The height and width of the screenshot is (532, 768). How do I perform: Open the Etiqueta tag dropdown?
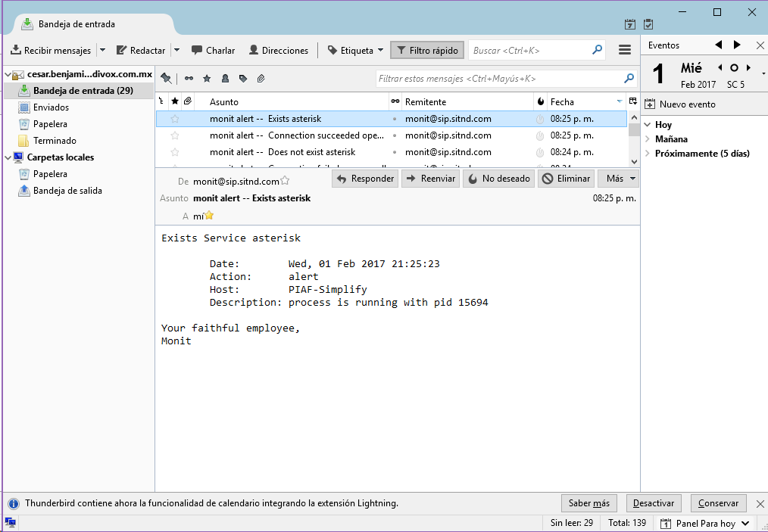[355, 51]
